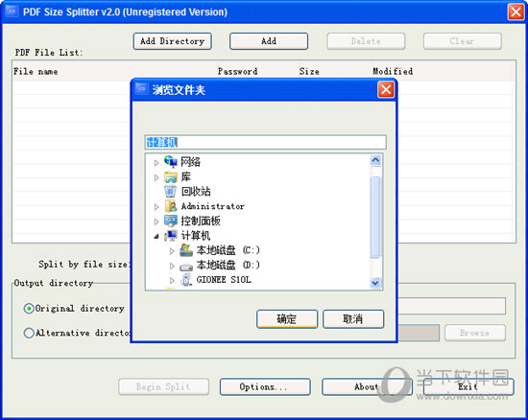Click the Clear button

(463, 41)
